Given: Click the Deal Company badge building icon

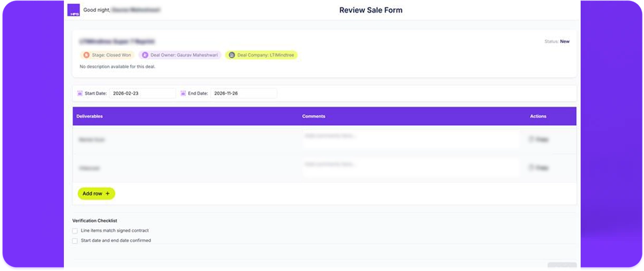Looking at the screenshot, I should pyautogui.click(x=231, y=55).
